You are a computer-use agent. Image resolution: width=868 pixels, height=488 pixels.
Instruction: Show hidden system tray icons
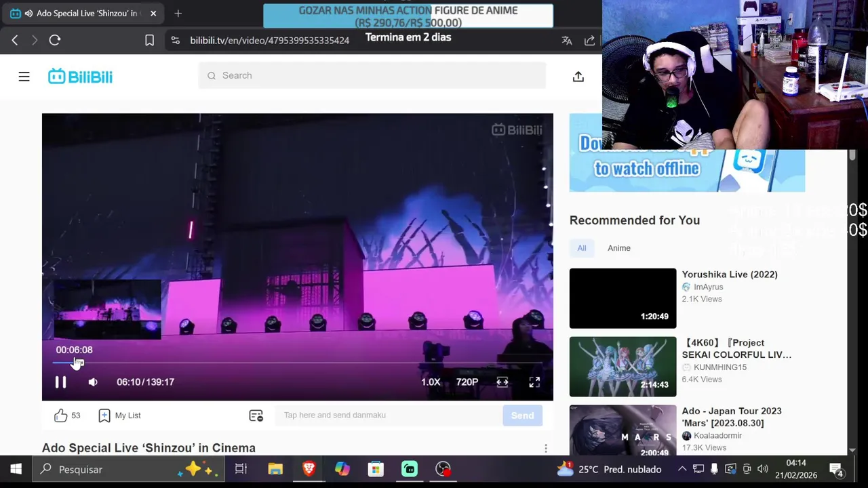(x=682, y=469)
